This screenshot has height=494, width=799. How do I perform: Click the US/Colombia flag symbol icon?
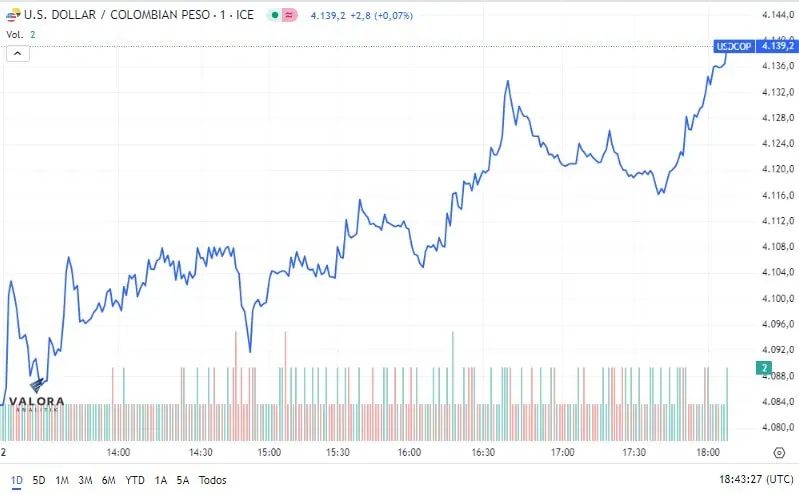pos(13,15)
